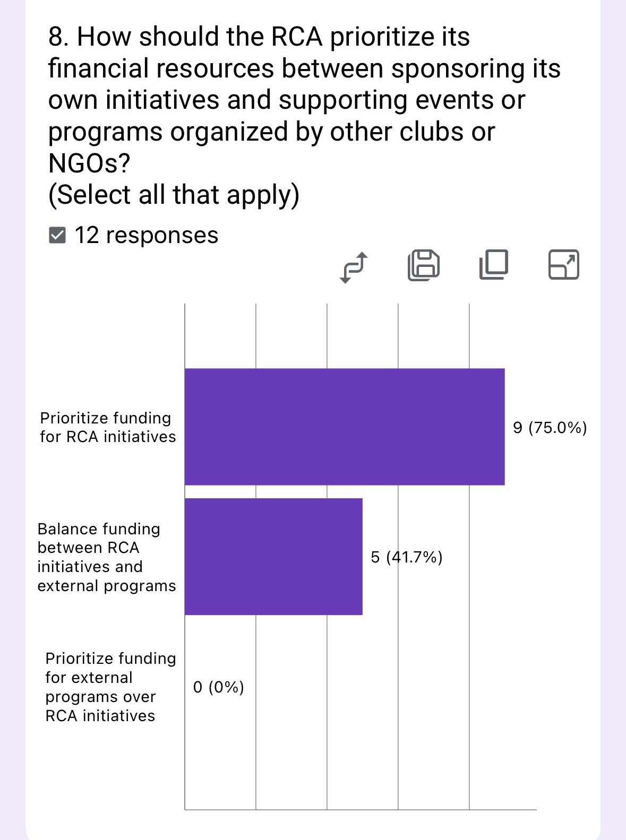Click 'own initiatives and supporting events' title line
Screen dimensions: 626x840
pos(286,100)
